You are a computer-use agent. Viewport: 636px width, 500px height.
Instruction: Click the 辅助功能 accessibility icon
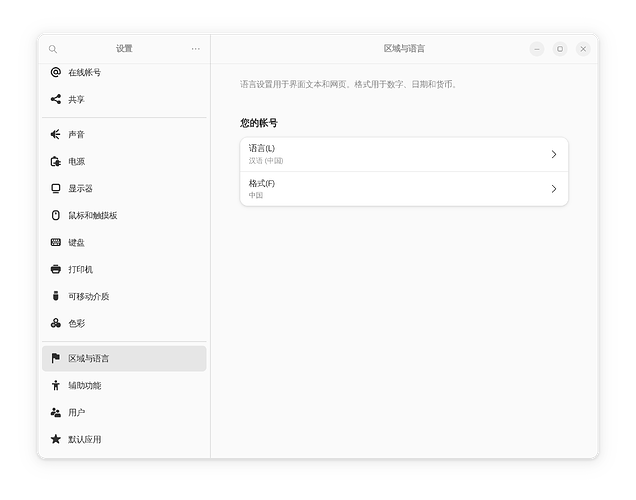click(56, 385)
